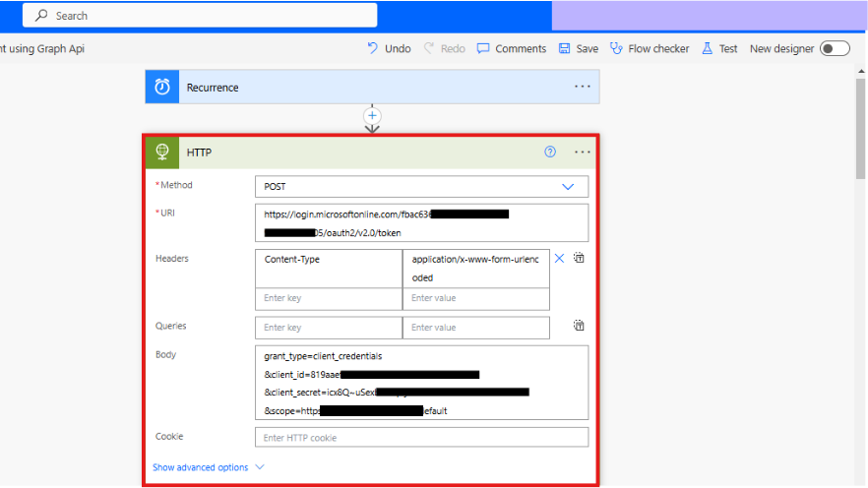Click into the URI field
Viewport: 868px width, 488px height.
(x=422, y=223)
